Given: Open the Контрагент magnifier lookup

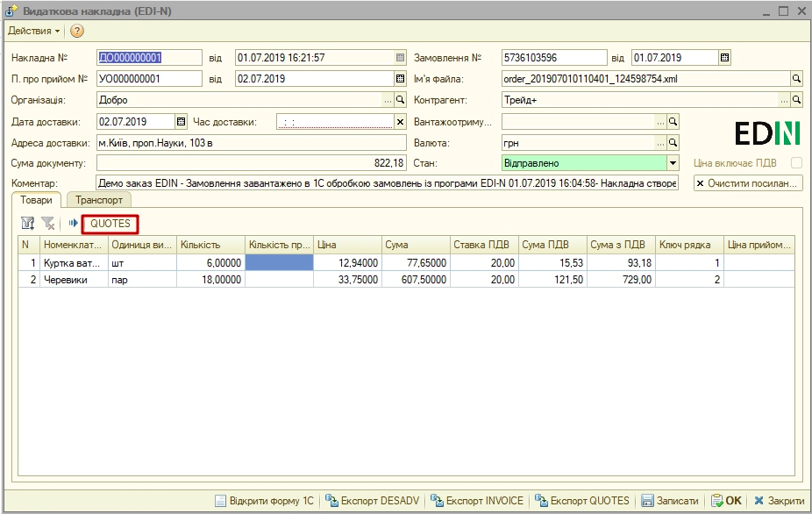Looking at the screenshot, I should (796, 99).
